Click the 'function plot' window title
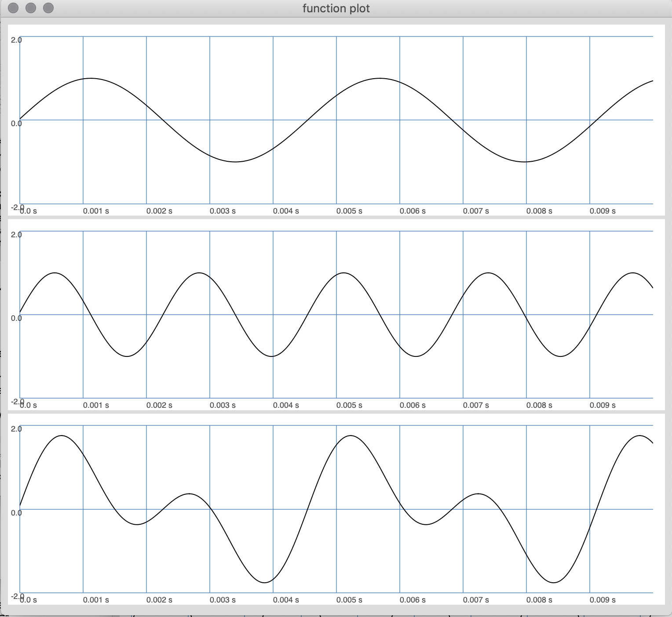 tap(336, 8)
